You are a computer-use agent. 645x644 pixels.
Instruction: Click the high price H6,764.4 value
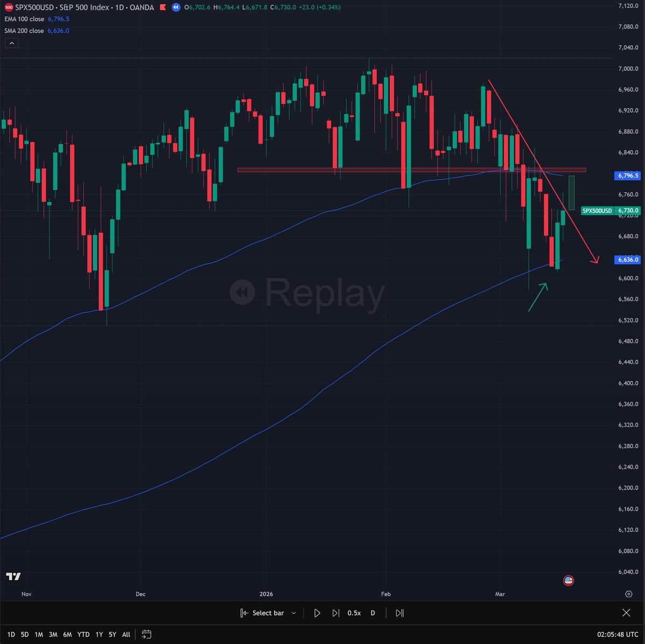[x=226, y=8]
